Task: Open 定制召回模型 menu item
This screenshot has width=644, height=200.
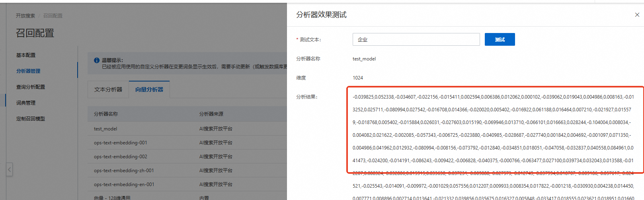Action: tap(31, 118)
